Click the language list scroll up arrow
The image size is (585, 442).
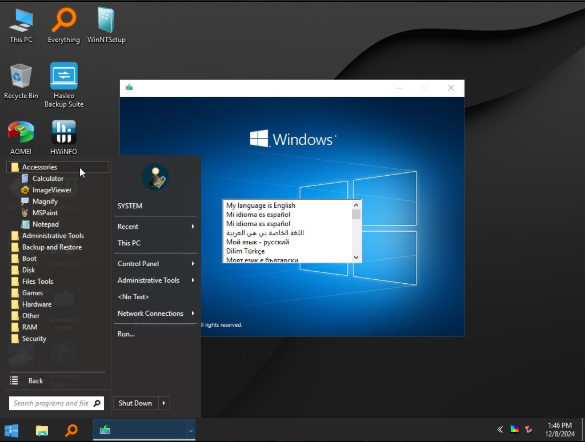click(x=356, y=205)
